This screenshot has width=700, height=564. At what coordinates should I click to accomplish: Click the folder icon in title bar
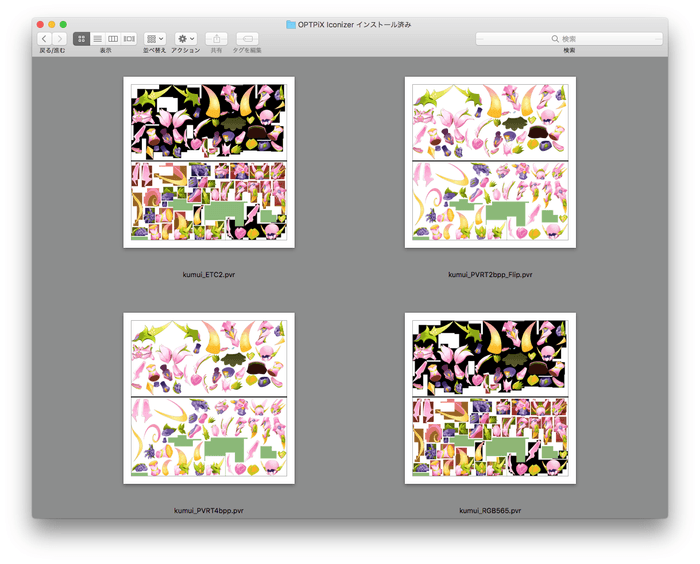[x=291, y=24]
